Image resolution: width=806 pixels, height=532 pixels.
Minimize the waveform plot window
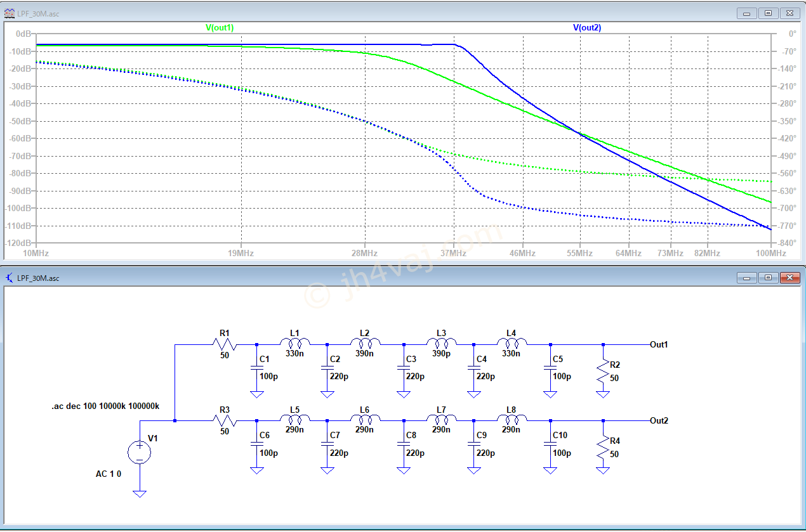(x=747, y=13)
